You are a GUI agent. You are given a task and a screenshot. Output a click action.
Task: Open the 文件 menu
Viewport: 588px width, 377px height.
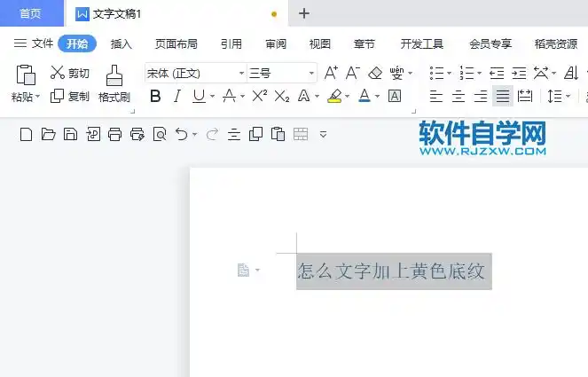pos(34,43)
